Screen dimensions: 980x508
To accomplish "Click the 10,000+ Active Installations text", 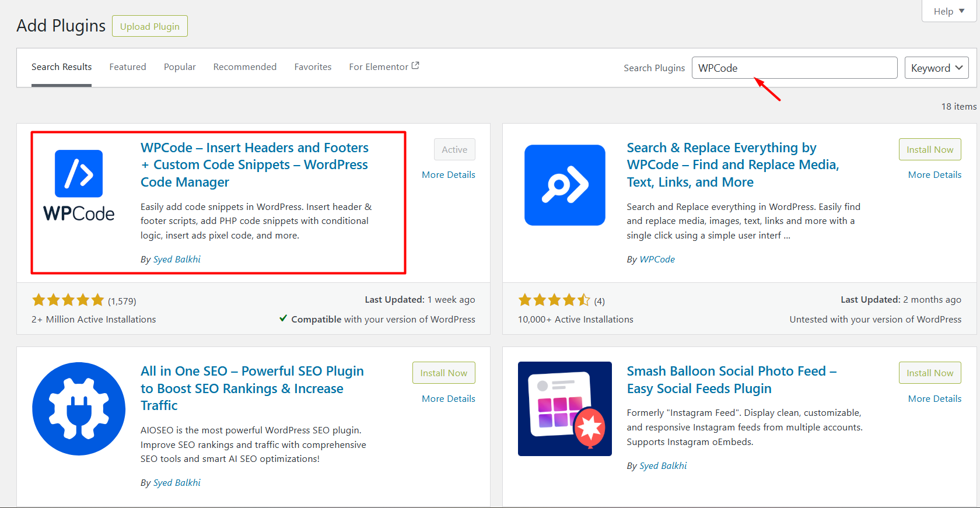I will coord(576,320).
